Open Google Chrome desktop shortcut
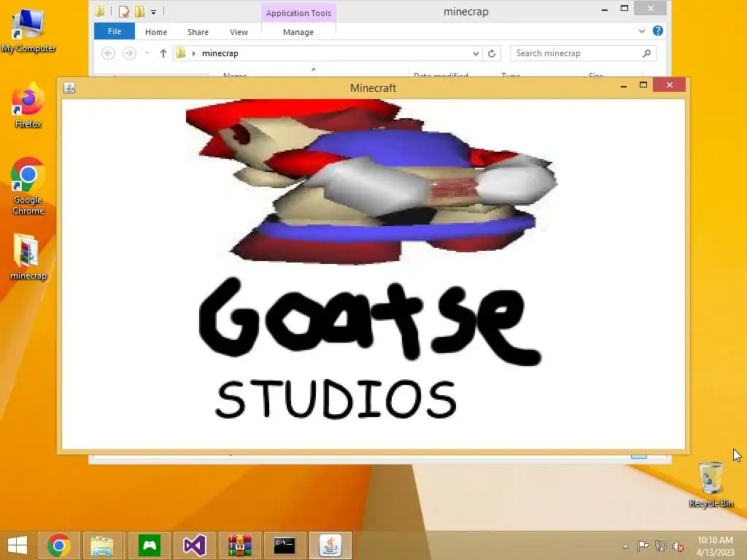Screen dimensions: 747x560 pos(28,186)
